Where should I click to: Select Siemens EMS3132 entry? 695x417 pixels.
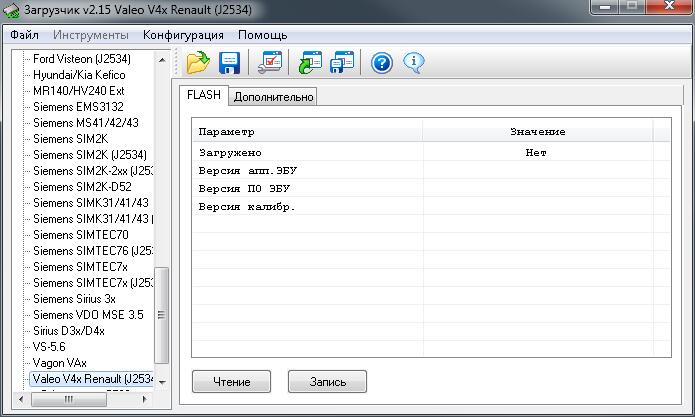[78, 106]
